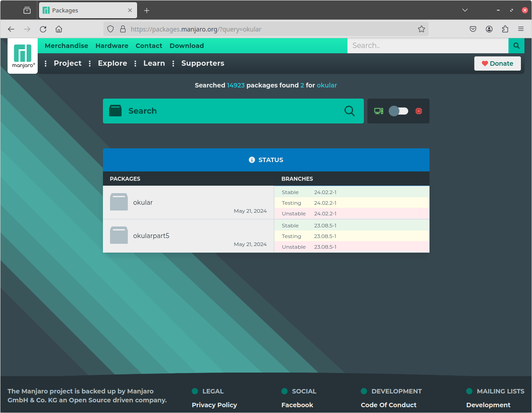Viewport: 532px width, 413px height.
Task: Click okularpart5 Stable version 23.08.5-1
Action: click(x=325, y=226)
